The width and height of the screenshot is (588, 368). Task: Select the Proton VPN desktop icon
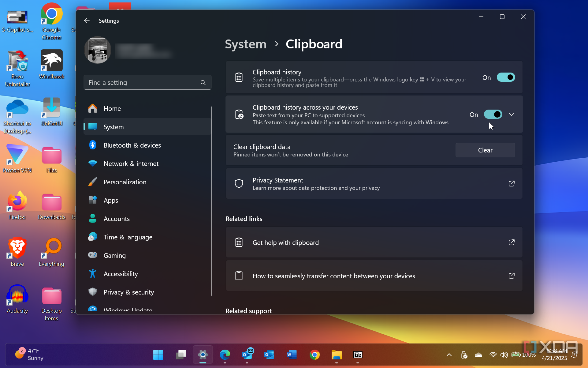pos(17,158)
